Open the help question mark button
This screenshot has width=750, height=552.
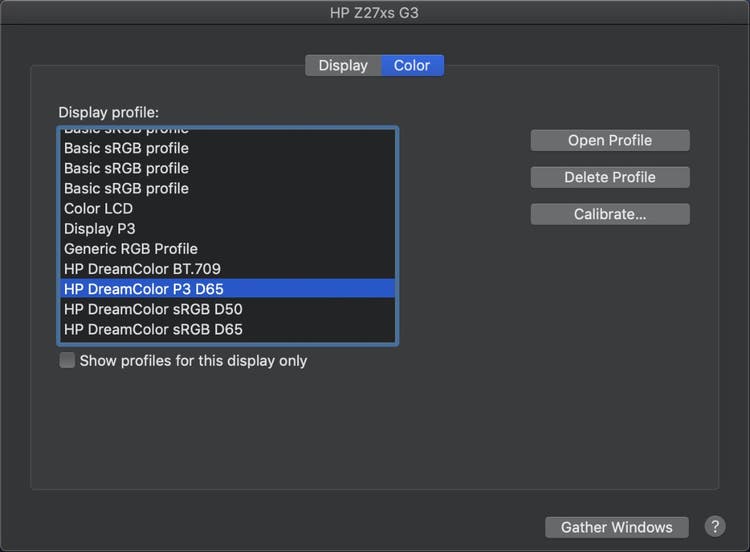tap(715, 526)
